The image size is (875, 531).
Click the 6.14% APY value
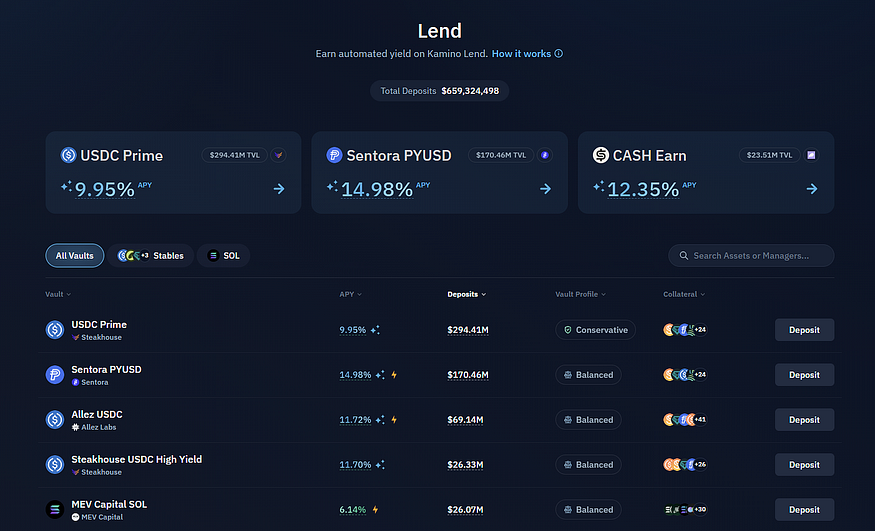[353, 509]
